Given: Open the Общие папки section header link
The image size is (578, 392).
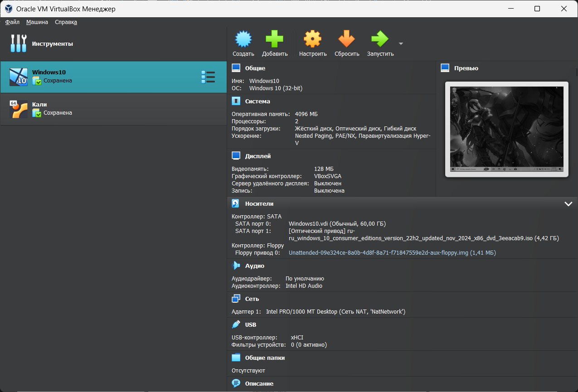Looking at the screenshot, I should (x=265, y=358).
